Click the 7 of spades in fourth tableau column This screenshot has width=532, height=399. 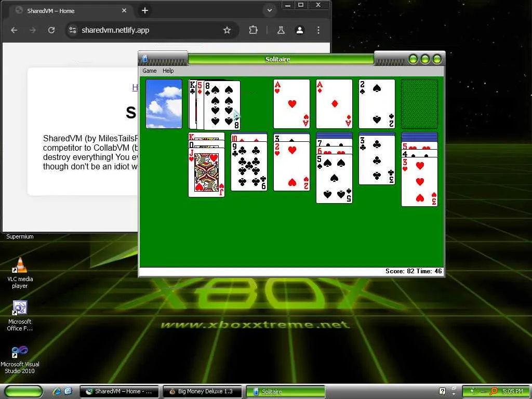click(x=334, y=143)
